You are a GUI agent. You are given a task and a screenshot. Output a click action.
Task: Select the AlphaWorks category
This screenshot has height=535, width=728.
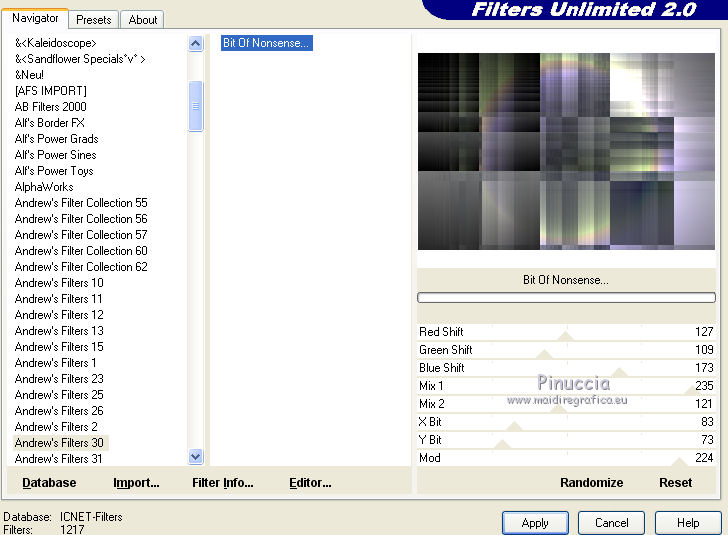(44, 187)
